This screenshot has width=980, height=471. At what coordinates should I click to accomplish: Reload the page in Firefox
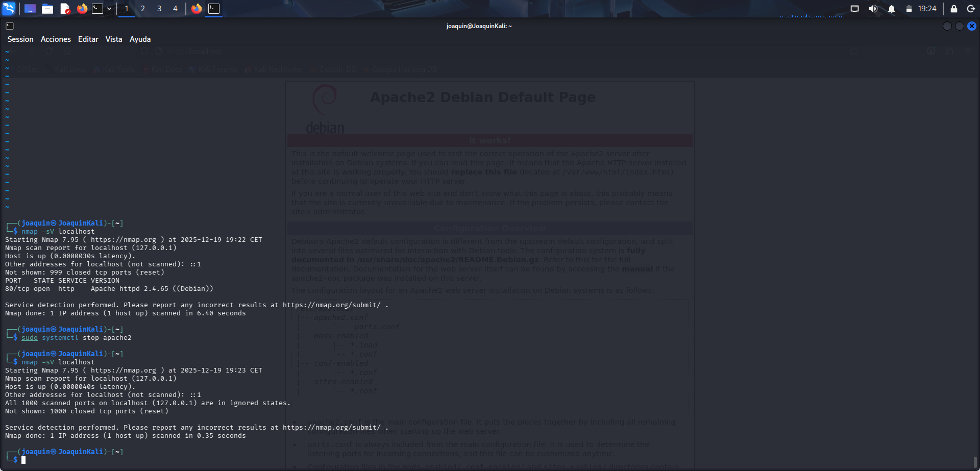(49, 51)
